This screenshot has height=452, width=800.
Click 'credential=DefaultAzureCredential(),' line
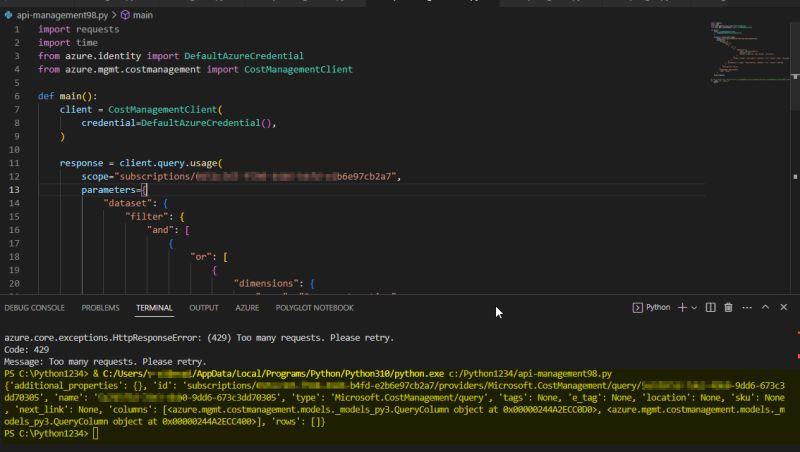tap(179, 123)
